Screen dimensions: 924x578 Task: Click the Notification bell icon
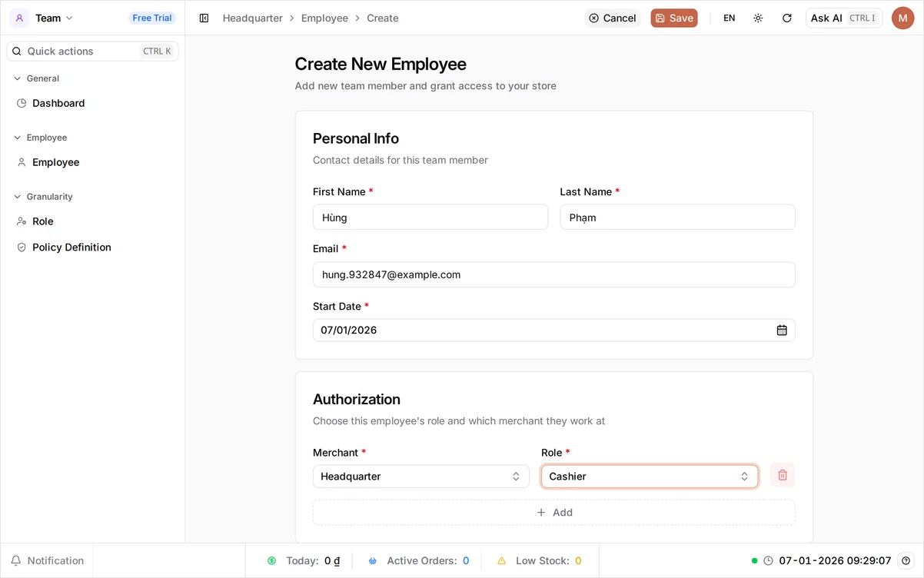pos(15,561)
